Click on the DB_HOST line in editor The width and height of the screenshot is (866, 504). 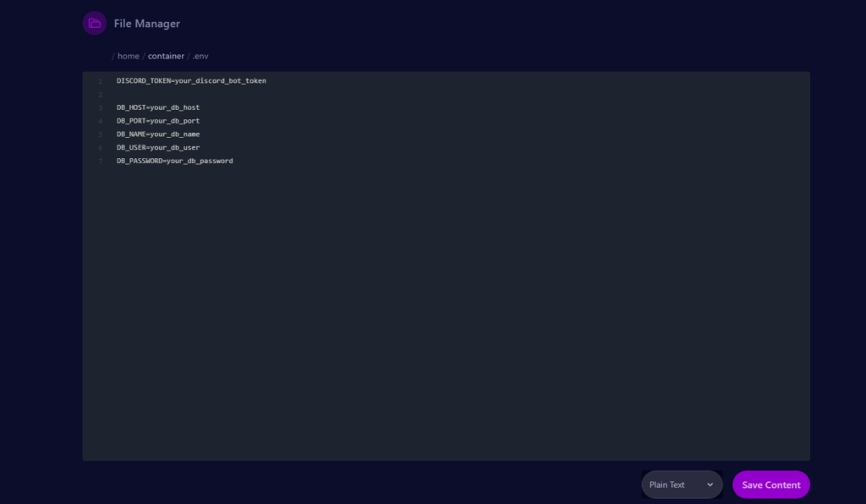click(158, 107)
